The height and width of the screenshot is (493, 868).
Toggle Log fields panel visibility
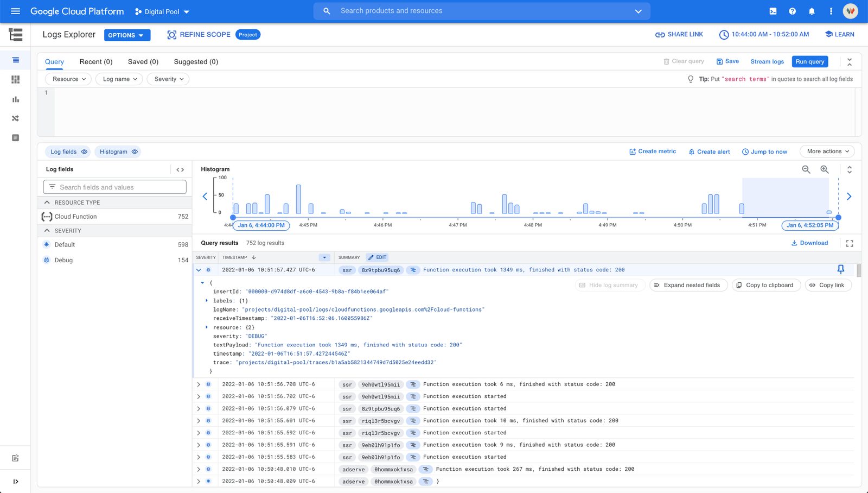pyautogui.click(x=68, y=152)
